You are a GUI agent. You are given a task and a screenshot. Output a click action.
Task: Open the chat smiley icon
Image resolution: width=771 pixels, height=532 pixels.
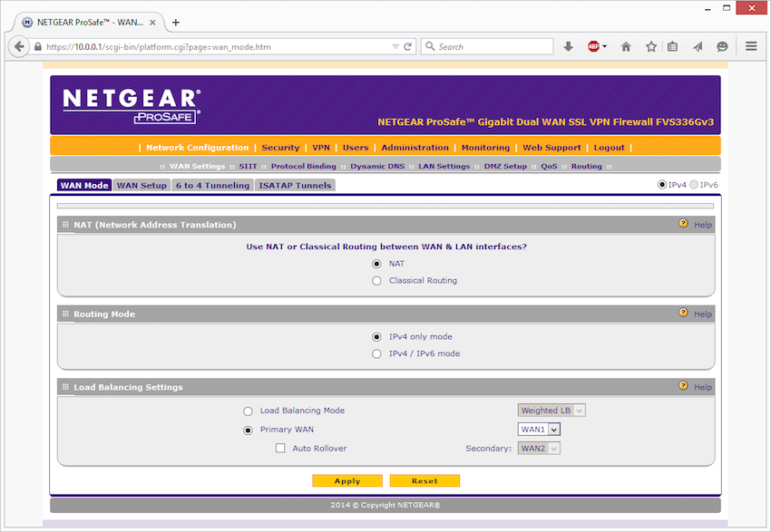(722, 46)
